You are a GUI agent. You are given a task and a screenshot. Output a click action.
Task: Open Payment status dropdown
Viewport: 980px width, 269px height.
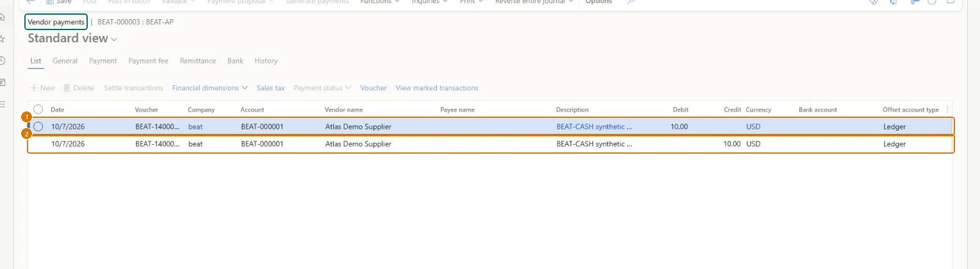click(x=323, y=88)
